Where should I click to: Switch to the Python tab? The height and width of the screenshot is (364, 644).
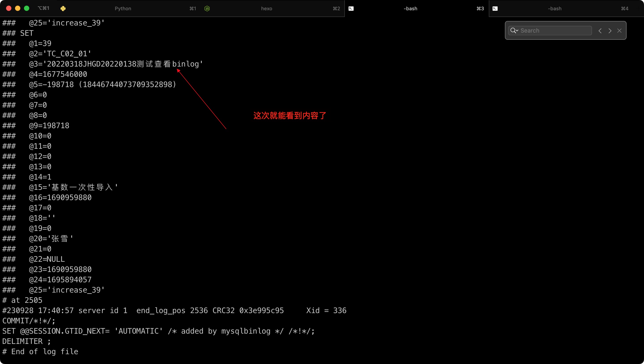(x=123, y=8)
